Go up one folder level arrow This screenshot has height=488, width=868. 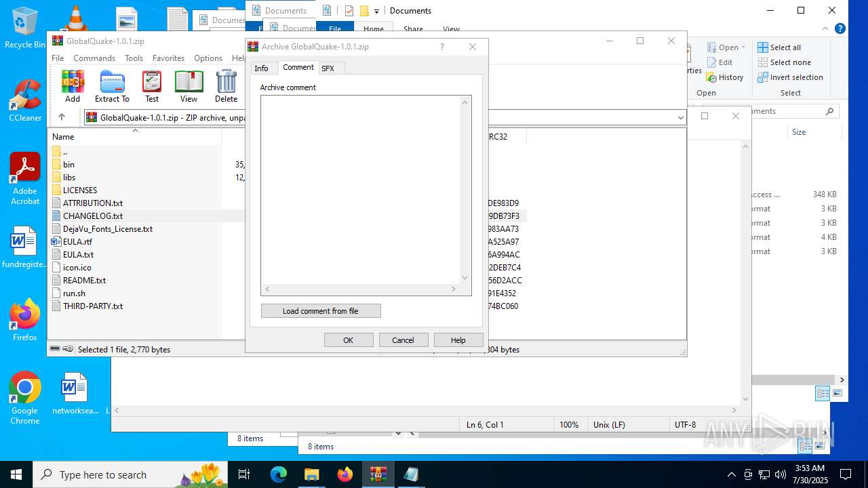(x=62, y=117)
